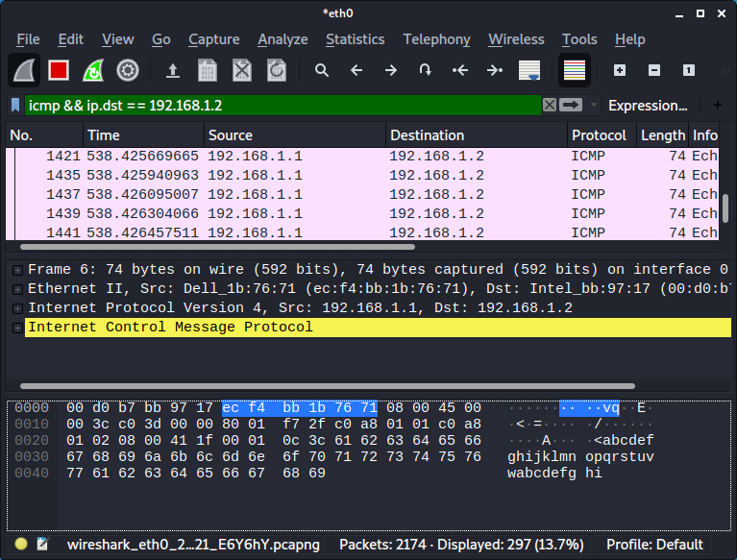Open the Tools menu
This screenshot has height=560, width=737.
pos(579,39)
